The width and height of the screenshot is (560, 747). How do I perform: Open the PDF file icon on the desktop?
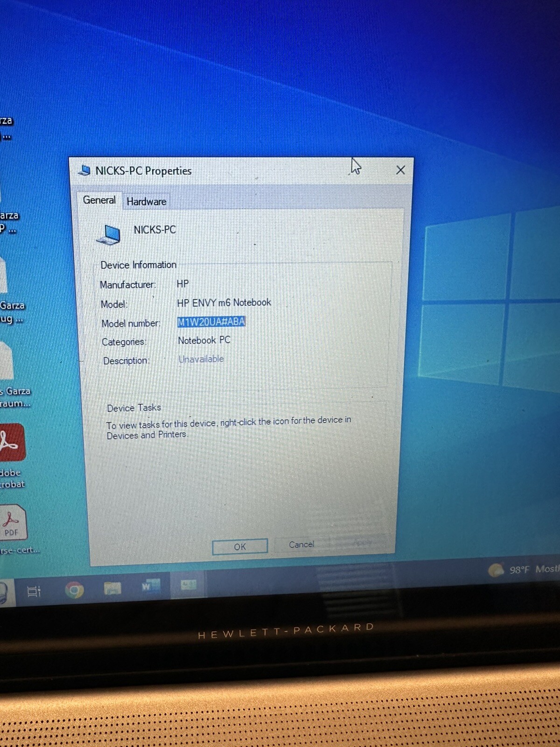[13, 522]
